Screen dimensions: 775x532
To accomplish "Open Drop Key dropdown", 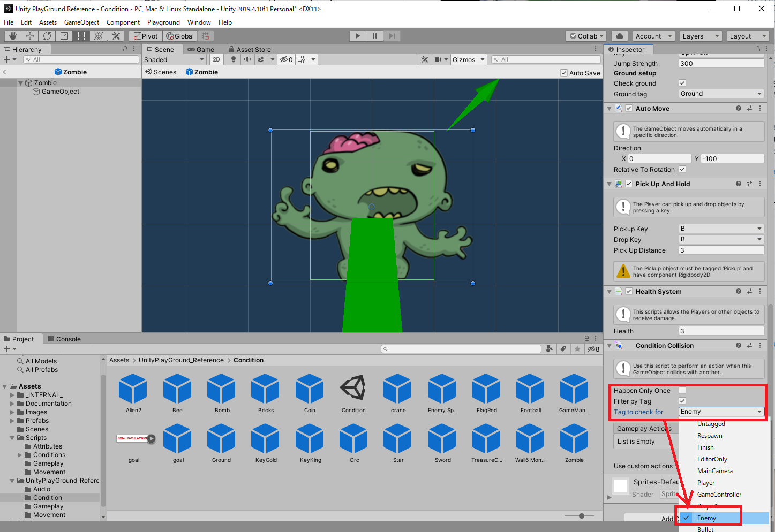I will click(x=721, y=239).
